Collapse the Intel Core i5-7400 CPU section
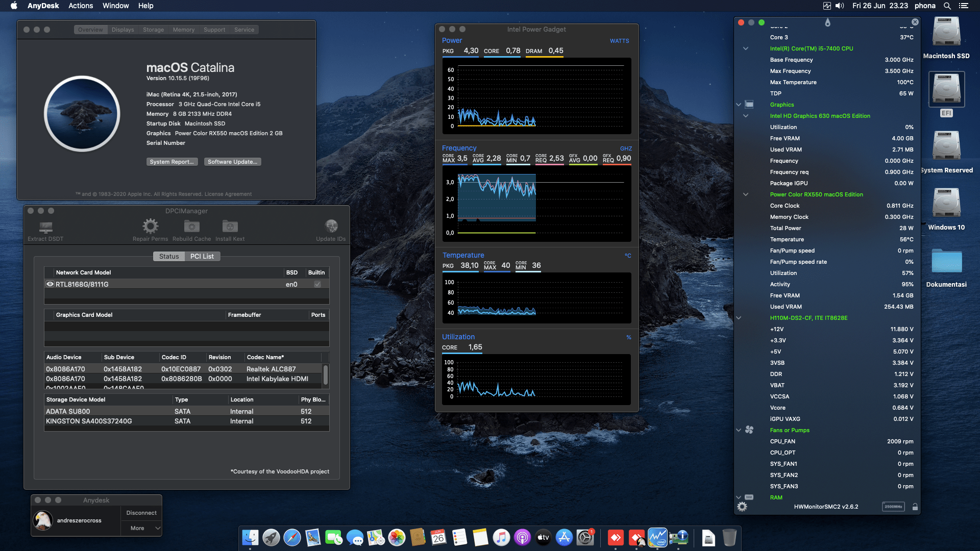Viewport: 980px width, 551px height. (x=745, y=48)
